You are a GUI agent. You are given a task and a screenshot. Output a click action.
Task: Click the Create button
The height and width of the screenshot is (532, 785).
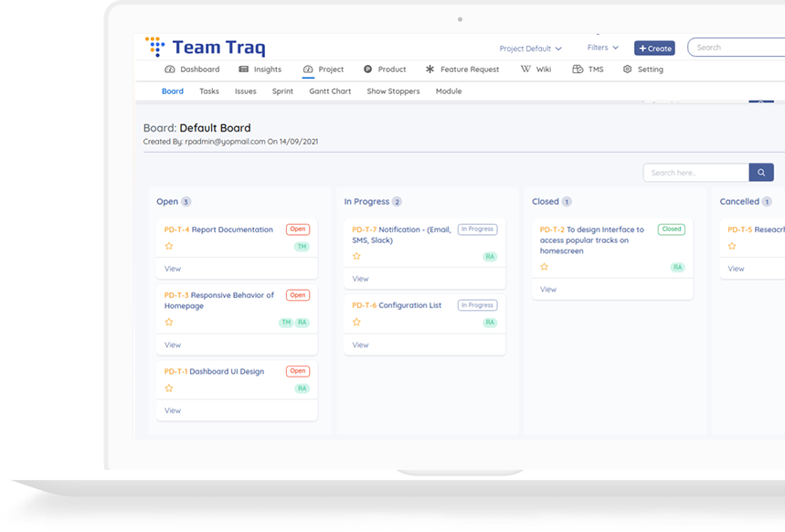pos(655,48)
